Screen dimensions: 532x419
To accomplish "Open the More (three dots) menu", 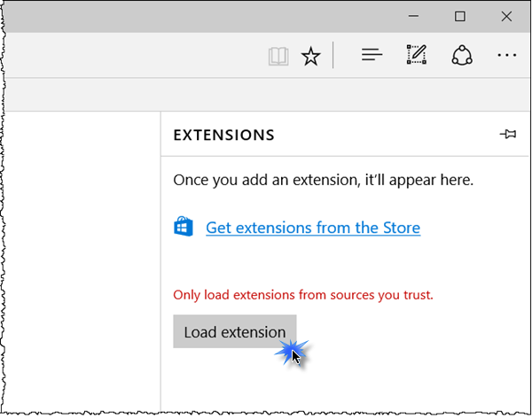I will tap(506, 56).
